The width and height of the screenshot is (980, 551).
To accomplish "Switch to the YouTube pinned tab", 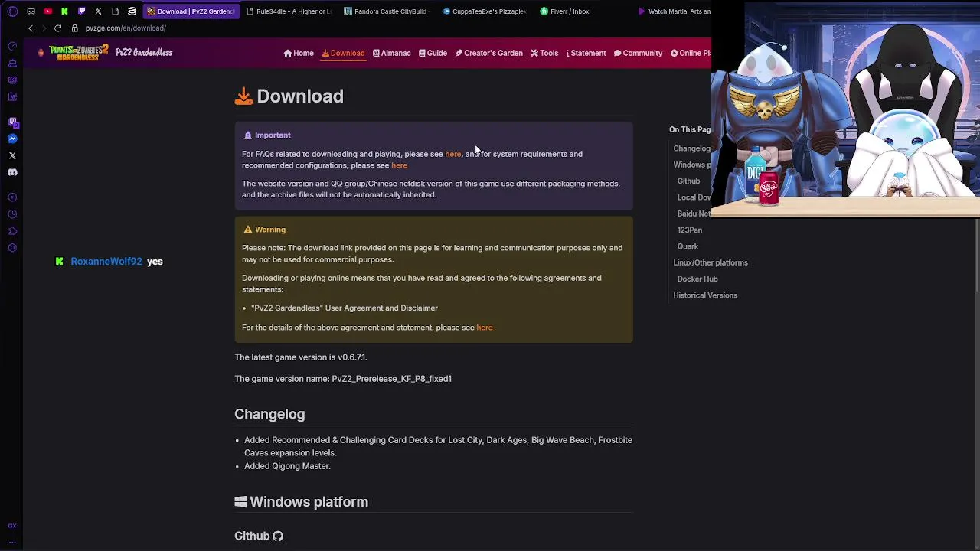I will coord(47,11).
